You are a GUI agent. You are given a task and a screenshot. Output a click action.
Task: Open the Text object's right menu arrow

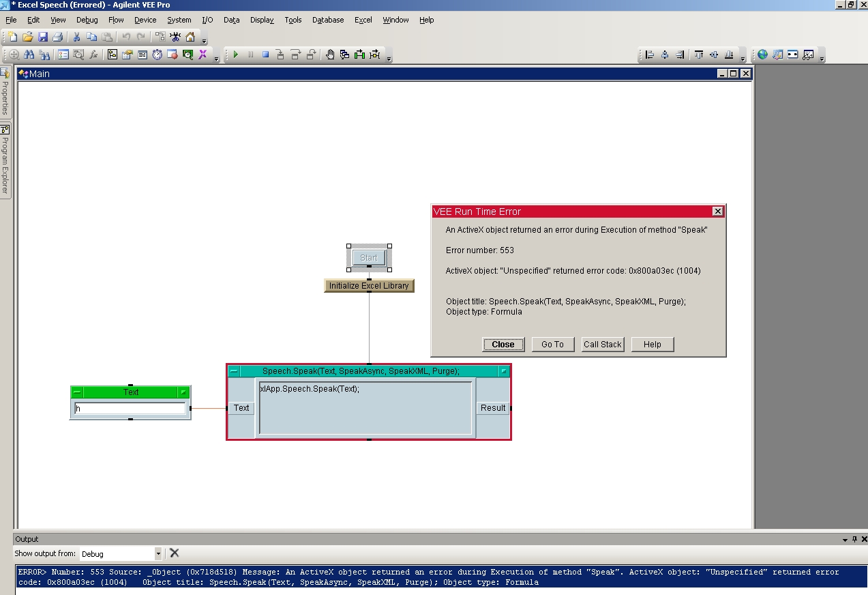click(183, 392)
